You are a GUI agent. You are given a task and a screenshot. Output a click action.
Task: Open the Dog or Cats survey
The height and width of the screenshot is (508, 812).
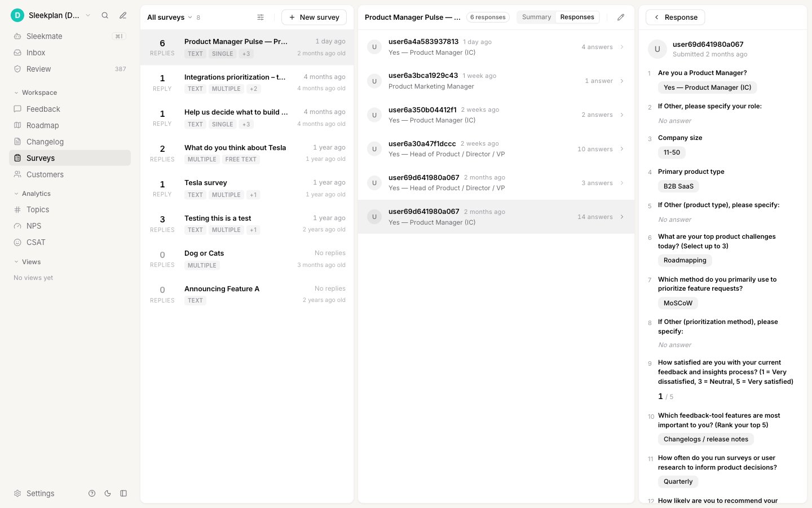tap(247, 259)
